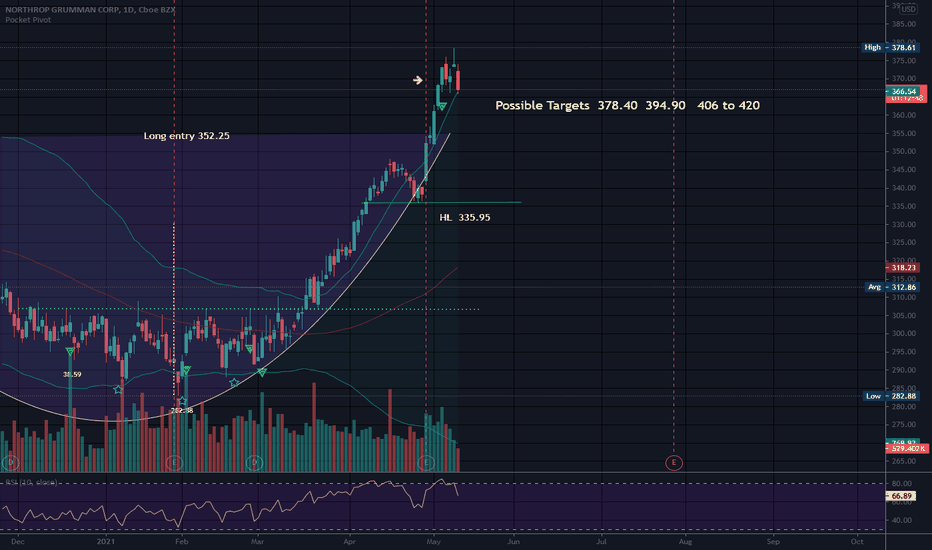Click the Jun label on time axis
Screen dimensions: 932x550
coord(514,542)
